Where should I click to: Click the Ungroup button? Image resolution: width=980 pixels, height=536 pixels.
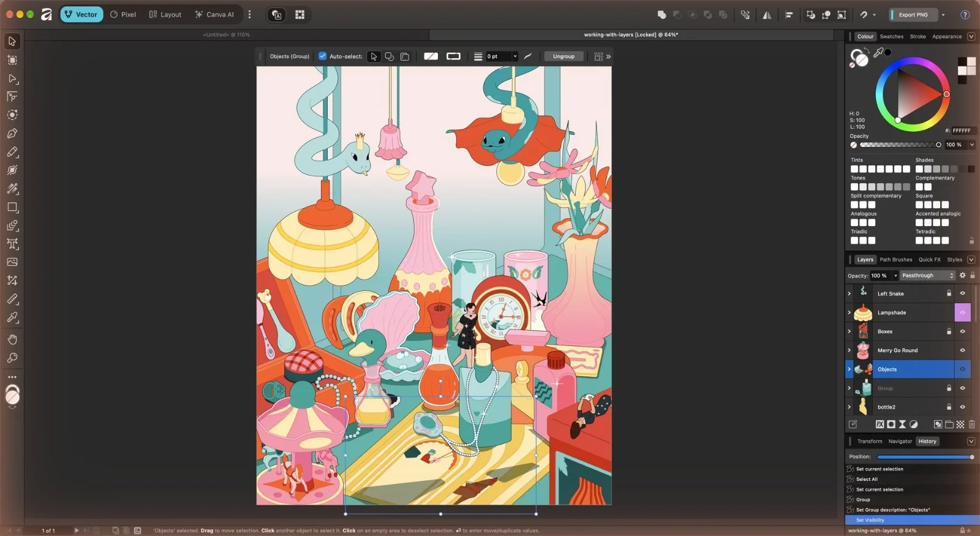[563, 56]
